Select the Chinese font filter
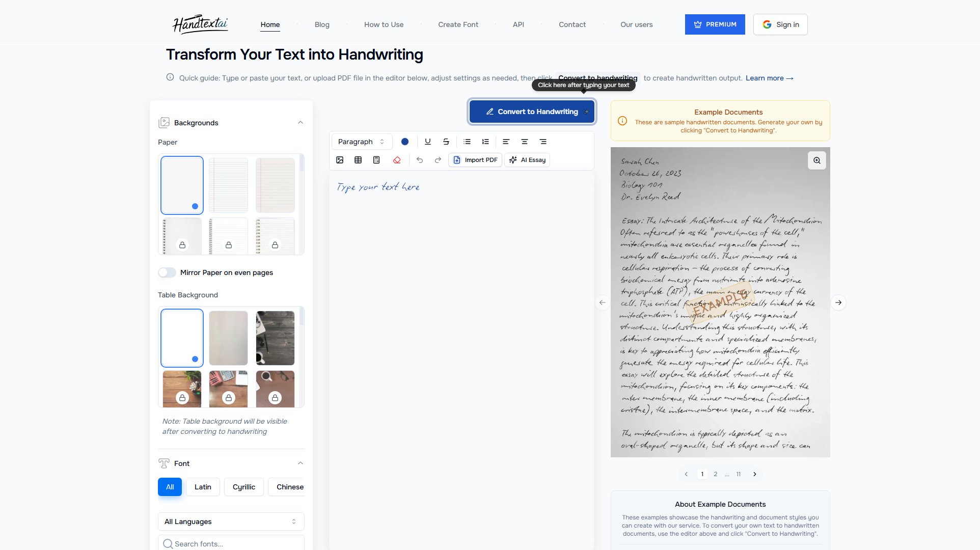Screen dimensions: 980x550 point(289,487)
